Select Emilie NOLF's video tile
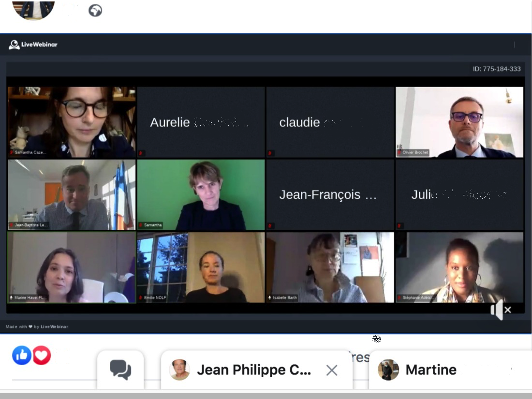The width and height of the screenshot is (532, 399). click(x=201, y=267)
